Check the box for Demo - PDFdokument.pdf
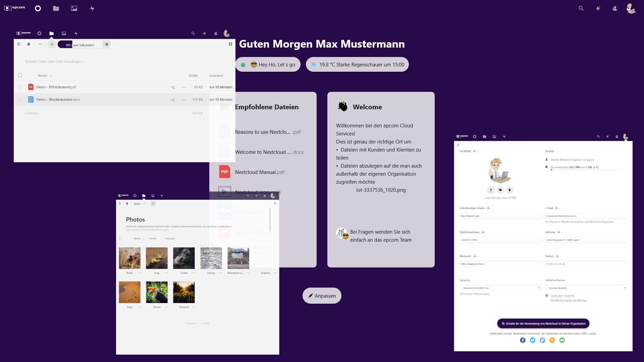 click(20, 87)
